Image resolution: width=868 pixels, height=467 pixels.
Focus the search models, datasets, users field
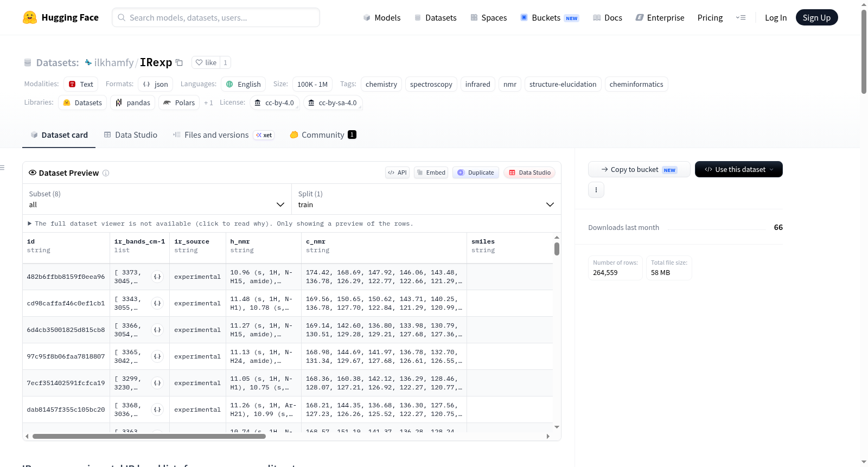(216, 17)
